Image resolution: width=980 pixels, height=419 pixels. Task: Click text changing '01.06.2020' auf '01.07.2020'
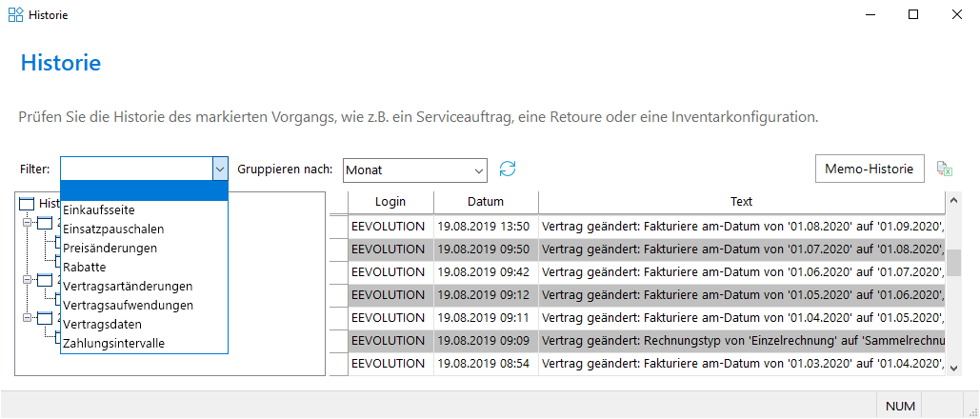(742, 272)
